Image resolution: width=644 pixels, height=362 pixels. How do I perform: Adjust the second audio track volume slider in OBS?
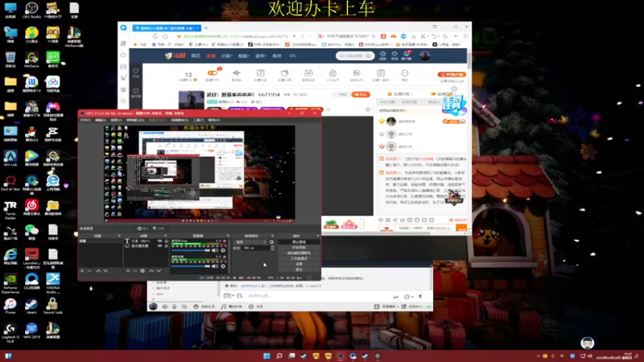(191, 266)
